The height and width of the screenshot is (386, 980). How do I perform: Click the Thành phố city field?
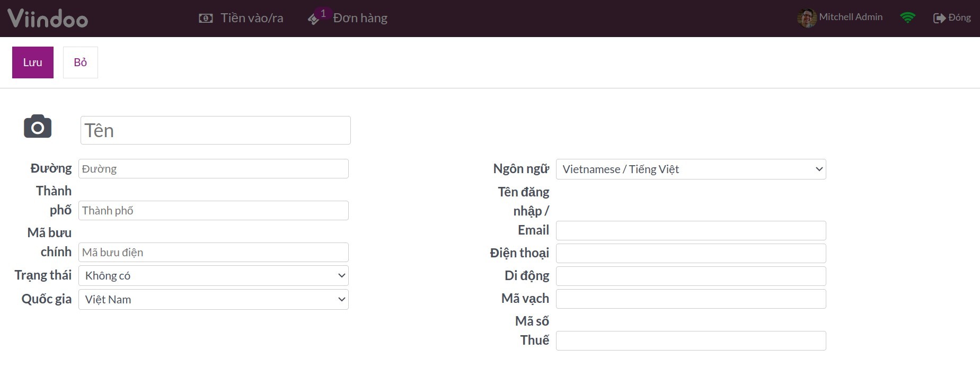click(x=214, y=211)
